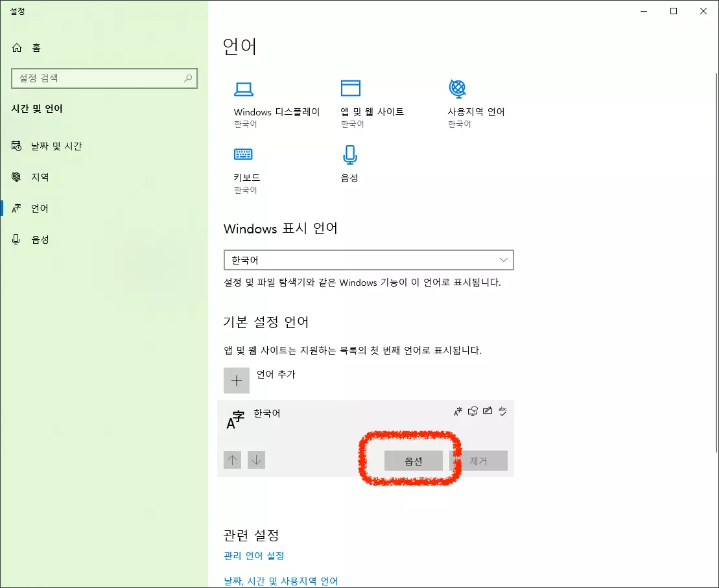Click the 음성 microphone icon
This screenshot has width=719, height=588.
[x=350, y=154]
